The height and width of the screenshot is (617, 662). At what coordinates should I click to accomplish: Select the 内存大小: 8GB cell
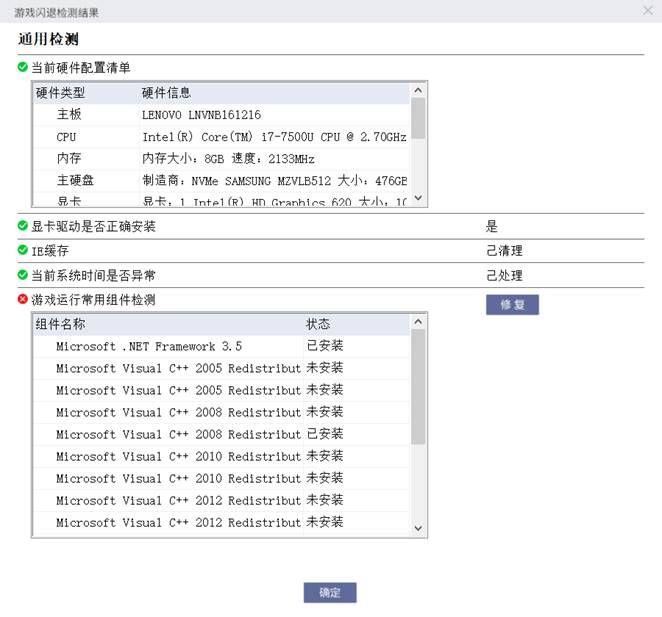[x=228, y=159]
